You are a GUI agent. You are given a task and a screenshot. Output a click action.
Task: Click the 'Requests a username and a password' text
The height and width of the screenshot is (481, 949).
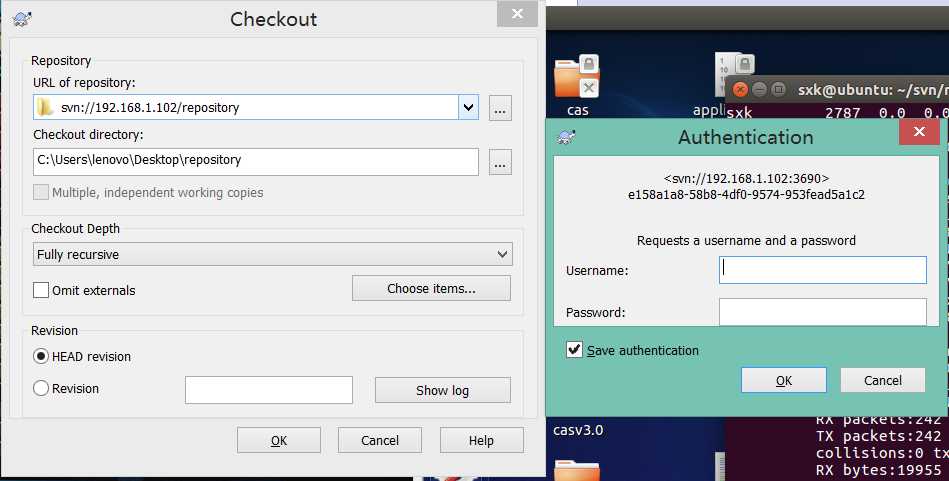[x=746, y=240]
